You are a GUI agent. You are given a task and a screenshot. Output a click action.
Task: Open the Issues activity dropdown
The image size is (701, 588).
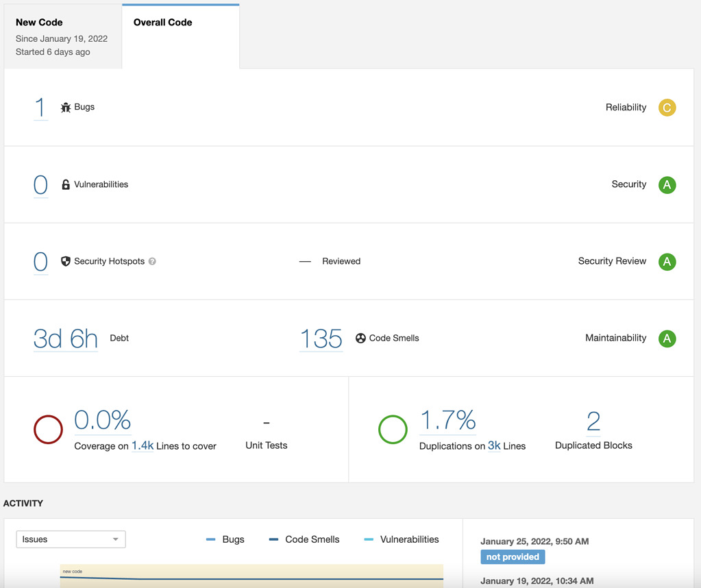click(71, 539)
